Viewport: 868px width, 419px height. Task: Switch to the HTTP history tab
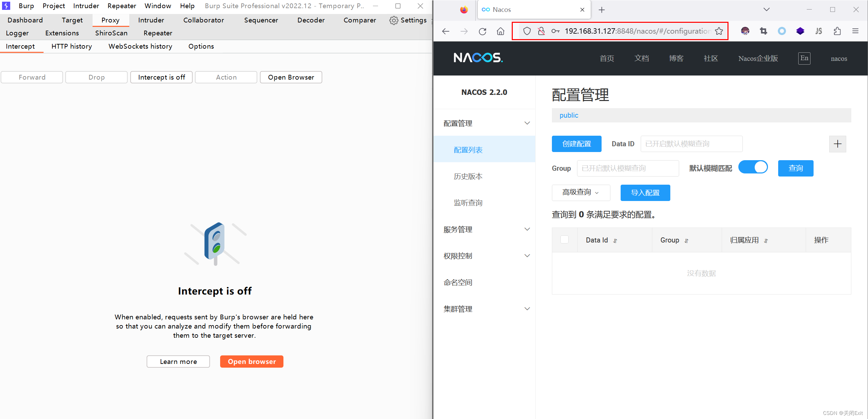(x=71, y=46)
